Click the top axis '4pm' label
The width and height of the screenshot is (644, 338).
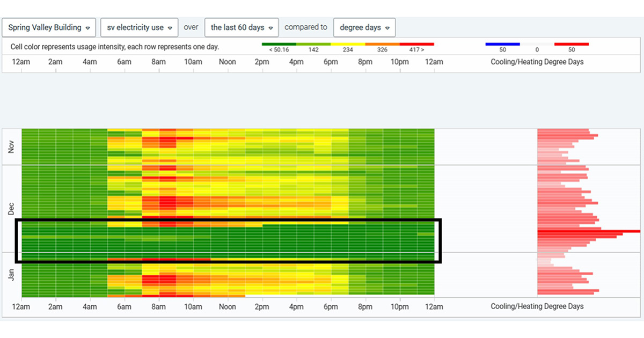pyautogui.click(x=296, y=62)
